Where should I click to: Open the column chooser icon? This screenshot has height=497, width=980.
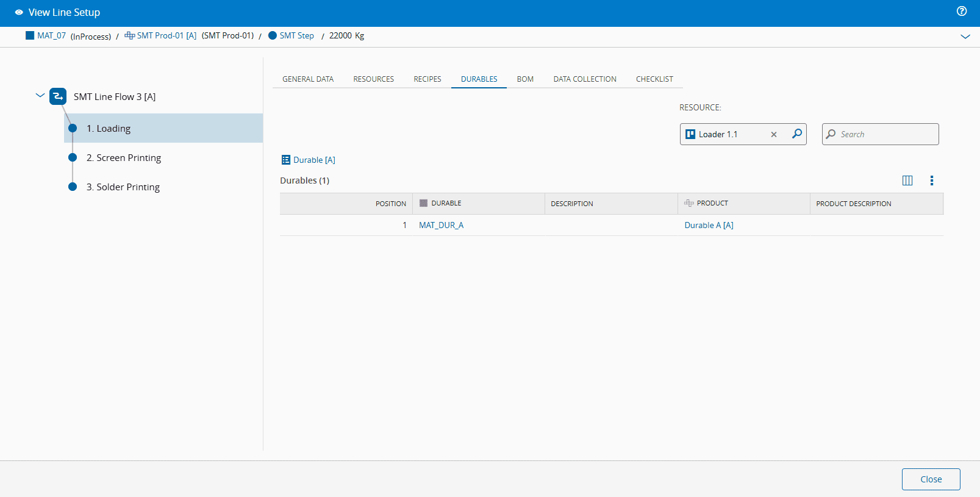click(907, 181)
